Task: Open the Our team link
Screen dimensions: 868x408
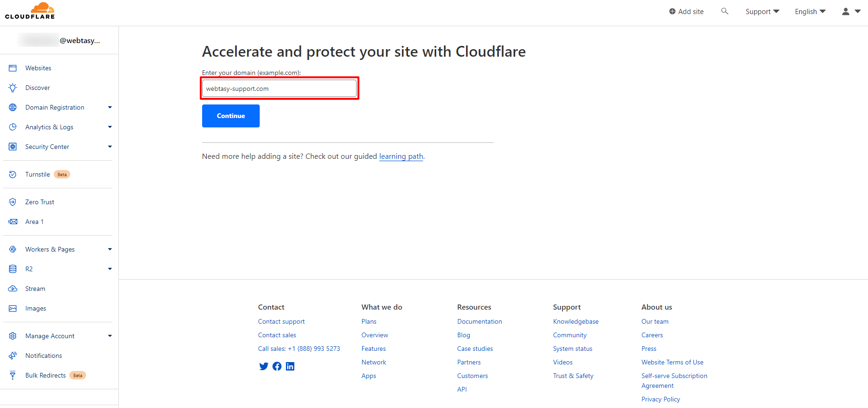Action: click(655, 321)
